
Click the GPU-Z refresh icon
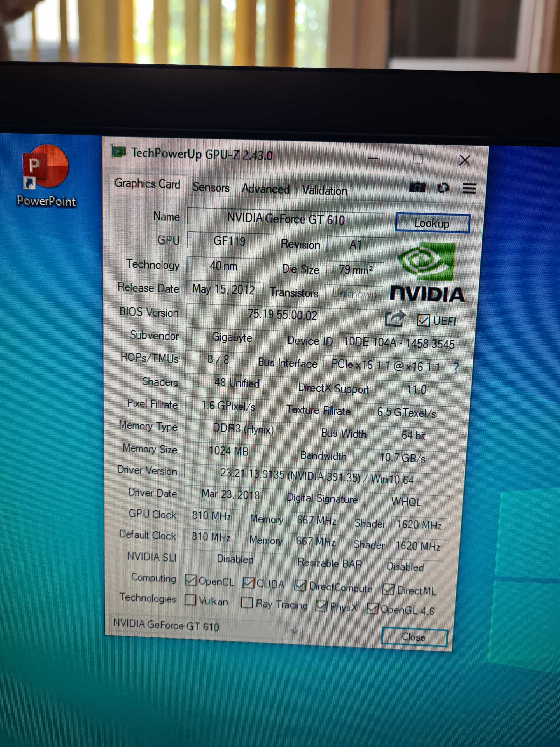(x=443, y=187)
